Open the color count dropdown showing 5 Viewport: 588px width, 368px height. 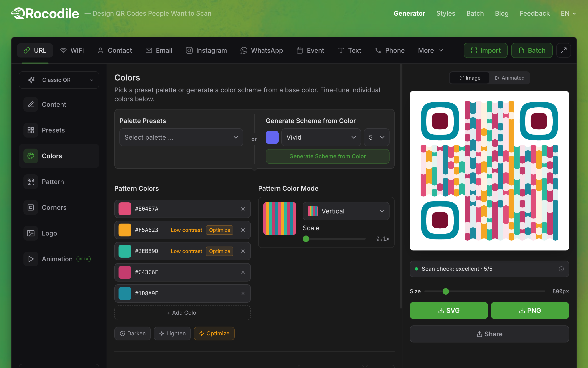click(377, 137)
